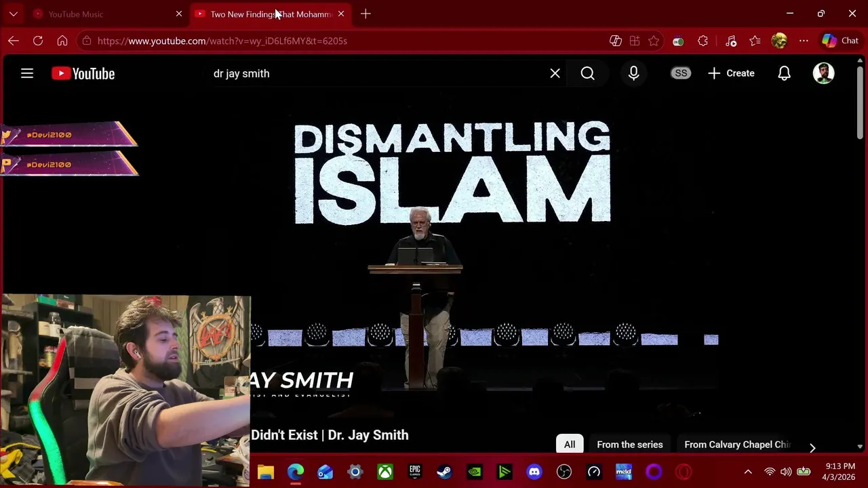This screenshot has width=868, height=488.
Task: Open Wi-Fi network settings in tray
Action: 770,472
